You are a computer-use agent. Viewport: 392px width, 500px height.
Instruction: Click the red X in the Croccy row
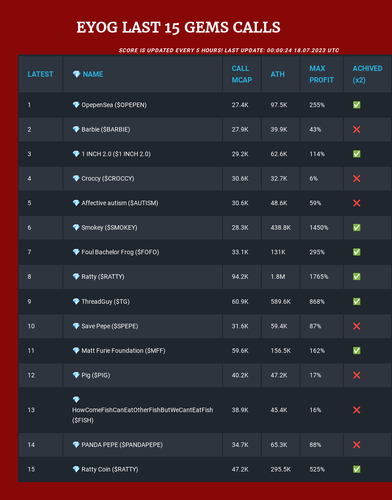click(357, 179)
